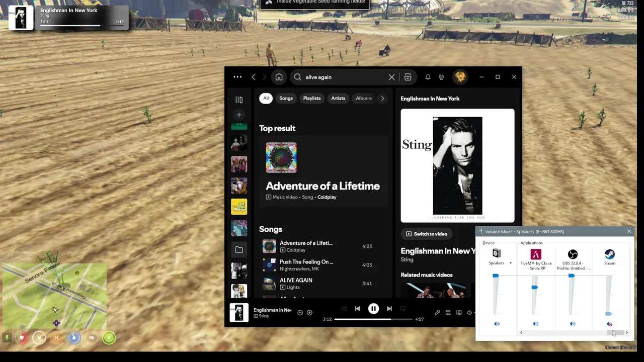Skip to the next track
This screenshot has width=644, height=362.
pyautogui.click(x=389, y=309)
